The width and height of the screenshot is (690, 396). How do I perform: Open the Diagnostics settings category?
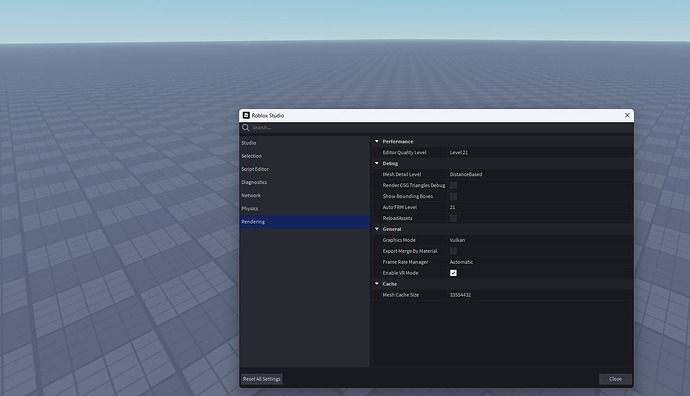pyautogui.click(x=305, y=182)
